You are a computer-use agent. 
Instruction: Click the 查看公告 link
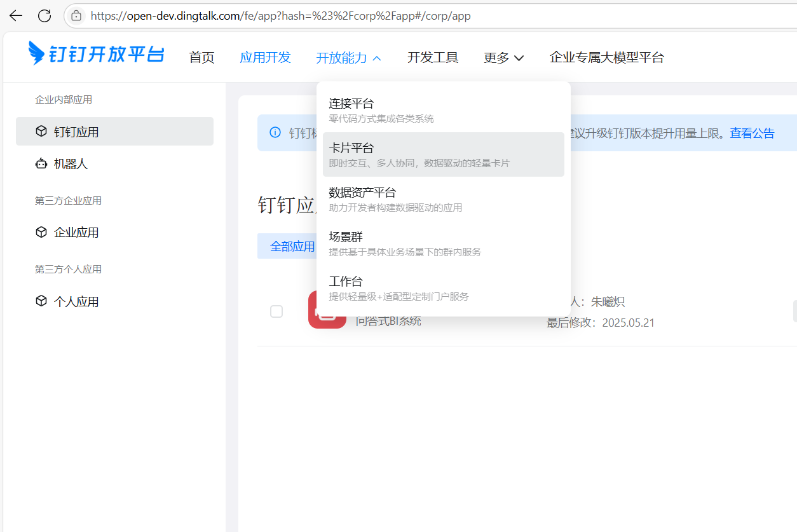tap(752, 133)
